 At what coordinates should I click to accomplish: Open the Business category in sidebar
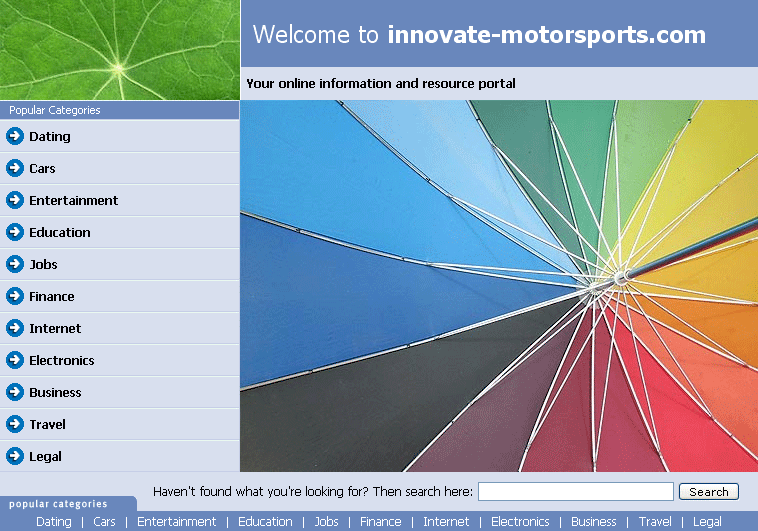[55, 393]
